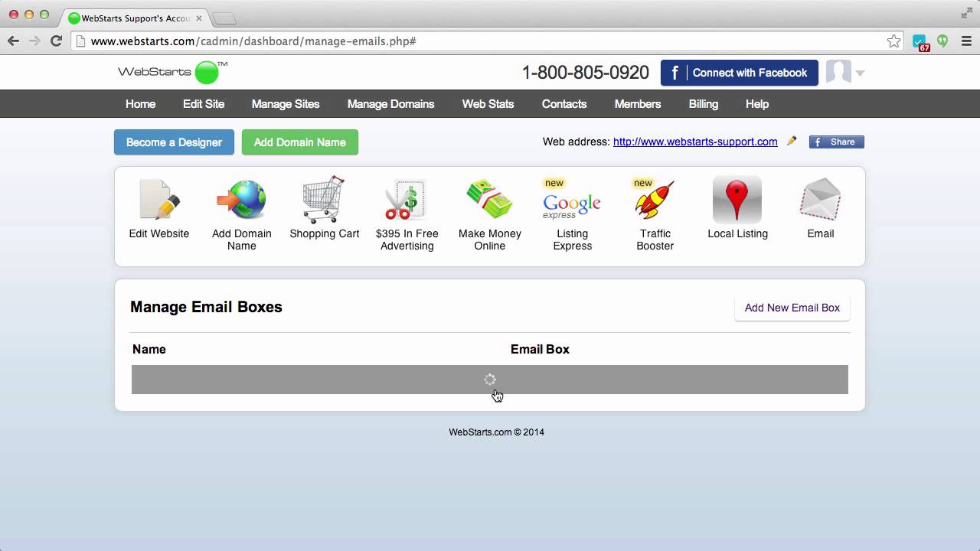Open Manage Domains menu item
The width and height of the screenshot is (980, 551).
[x=390, y=104]
